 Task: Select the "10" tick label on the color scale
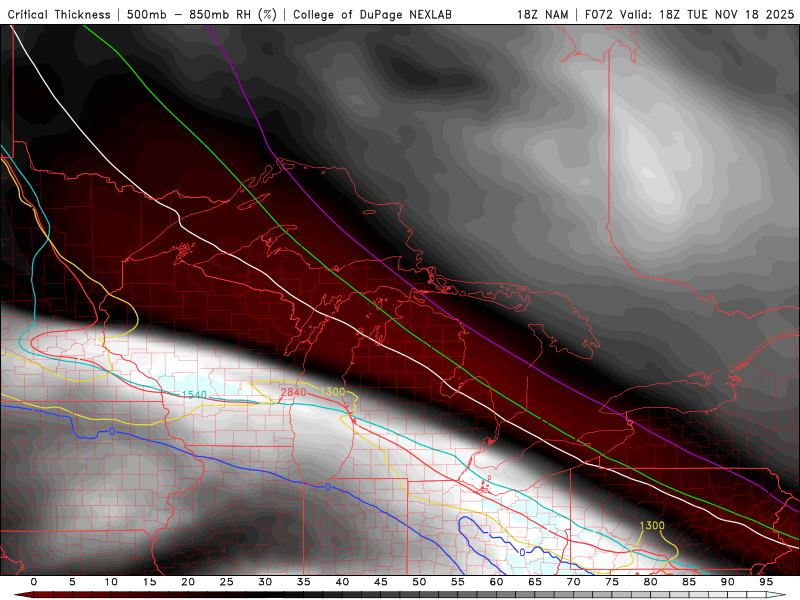pos(111,582)
